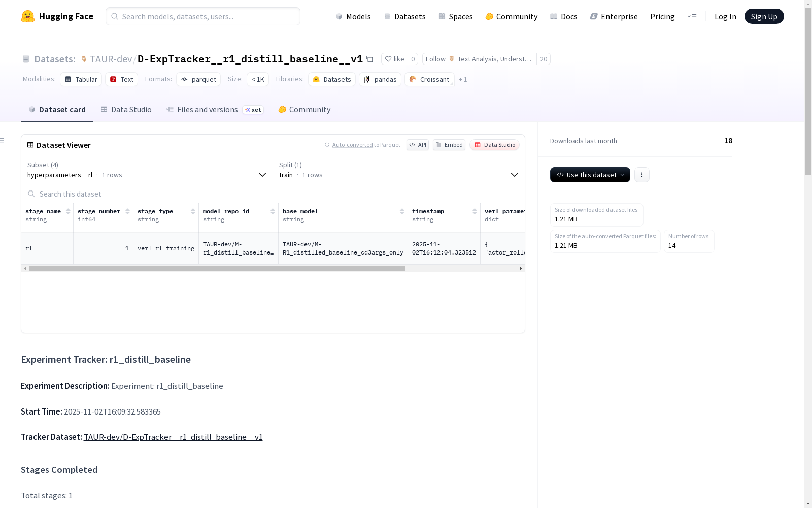Click the table's right scroll arrow
812x508 pixels.
tap(521, 268)
